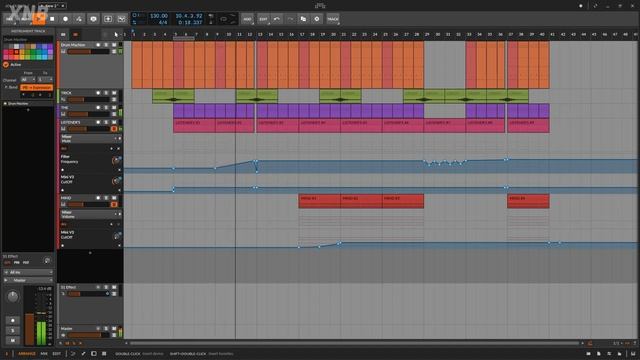Solo the THE track
This screenshot has height=360, width=640.
point(106,108)
